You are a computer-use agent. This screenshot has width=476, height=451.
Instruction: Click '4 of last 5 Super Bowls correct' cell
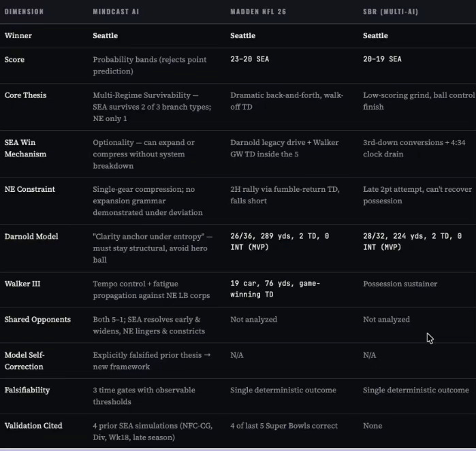click(284, 426)
